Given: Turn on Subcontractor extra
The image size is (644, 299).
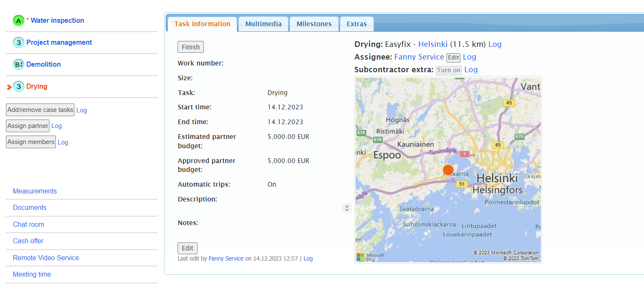Looking at the screenshot, I should (448, 70).
